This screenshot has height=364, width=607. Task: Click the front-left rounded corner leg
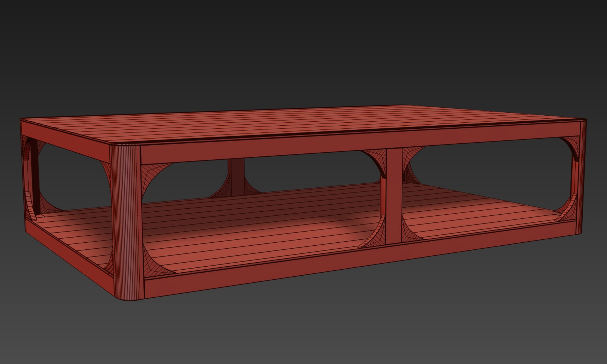point(127,222)
